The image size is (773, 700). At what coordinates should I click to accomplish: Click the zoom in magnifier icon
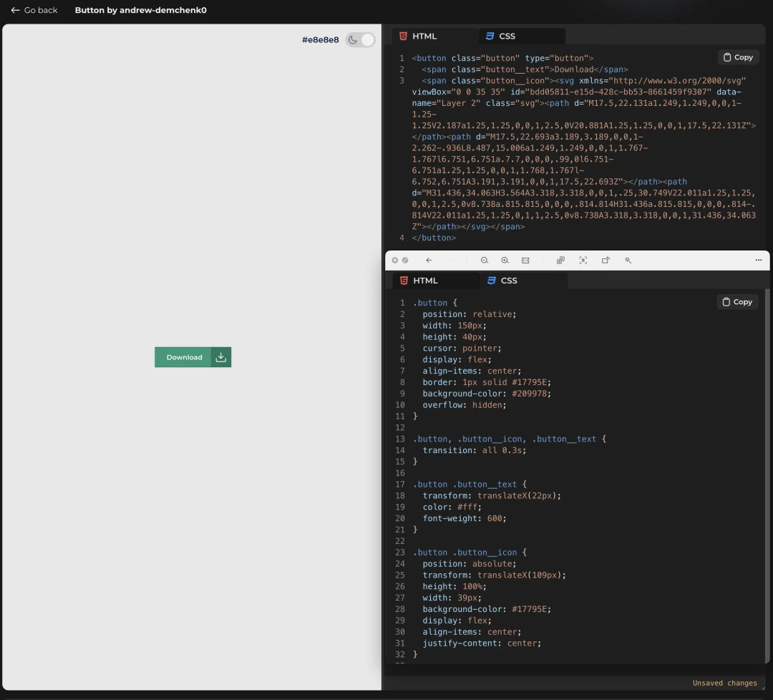(505, 261)
